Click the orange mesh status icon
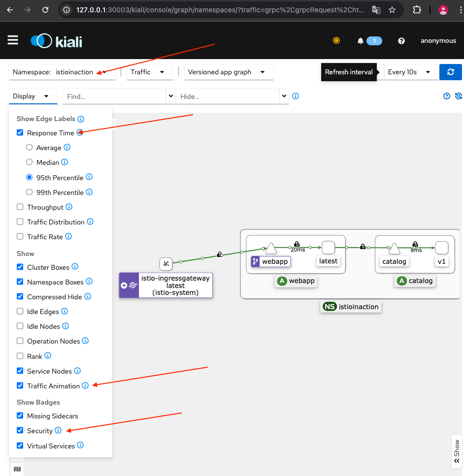 click(x=336, y=40)
